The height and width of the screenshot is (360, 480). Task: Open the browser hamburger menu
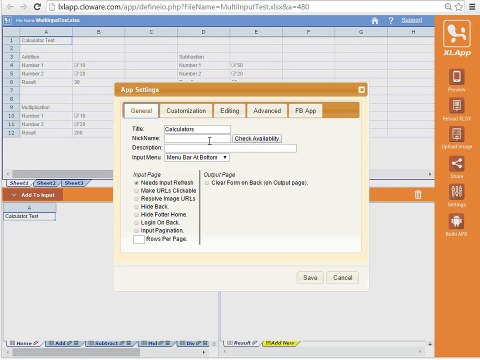point(472,7)
